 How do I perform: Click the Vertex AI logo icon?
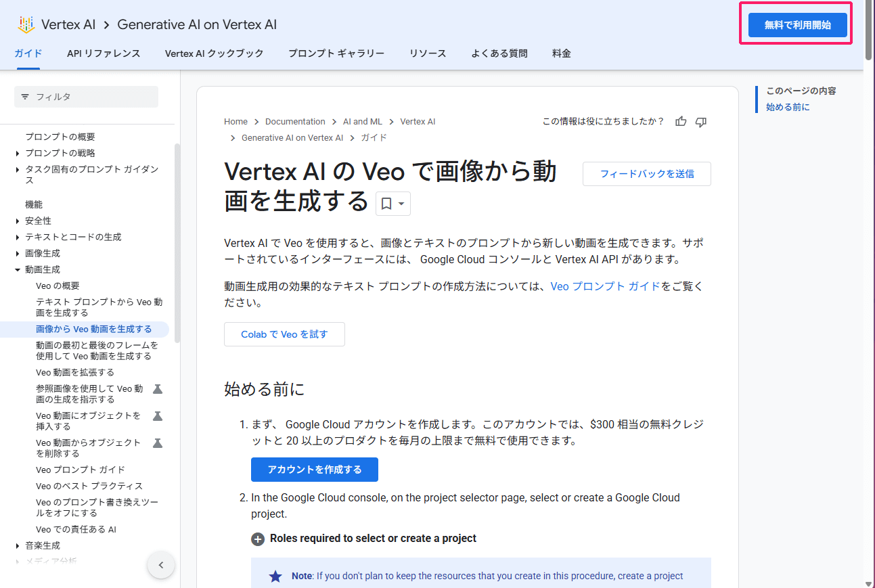26,25
